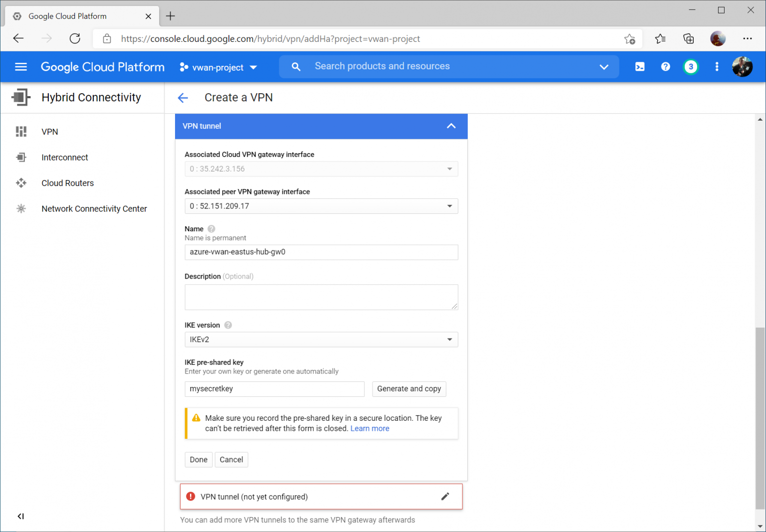Open the IKE version dropdown
766x532 pixels.
450,340
